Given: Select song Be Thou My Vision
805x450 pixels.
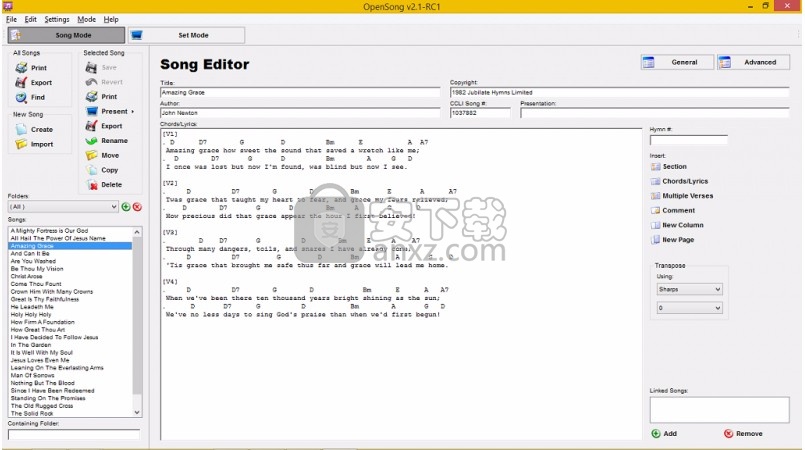Looking at the screenshot, I should click(37, 269).
